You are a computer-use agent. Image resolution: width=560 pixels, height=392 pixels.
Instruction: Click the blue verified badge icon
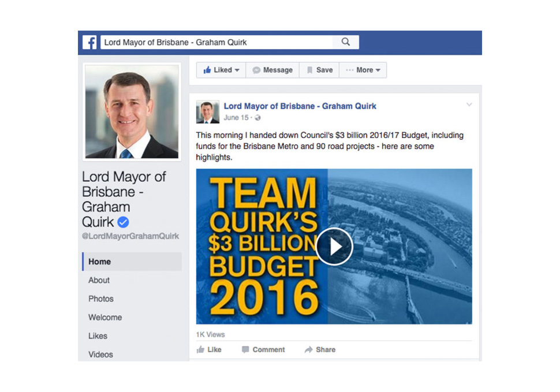coord(123,222)
